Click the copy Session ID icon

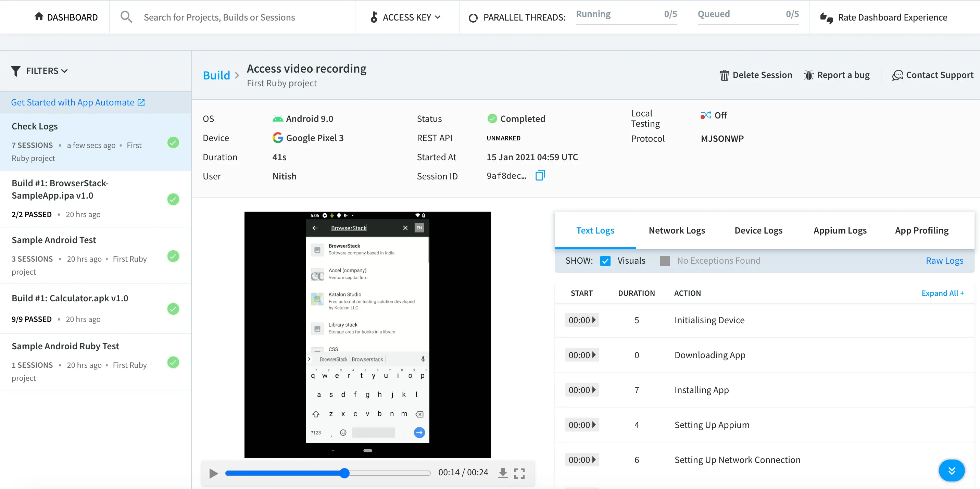[540, 175]
